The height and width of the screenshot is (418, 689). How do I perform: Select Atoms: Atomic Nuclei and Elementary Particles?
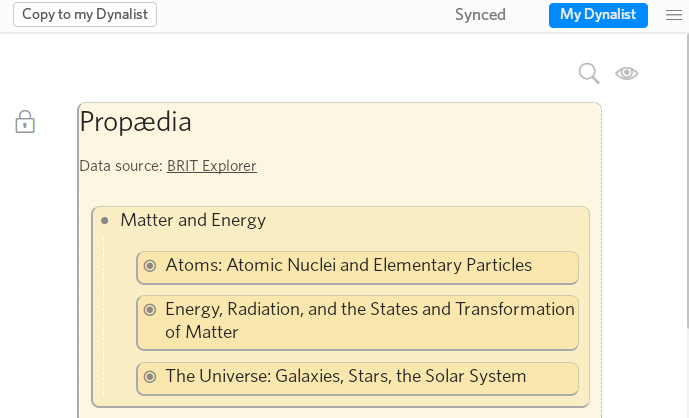(x=348, y=265)
